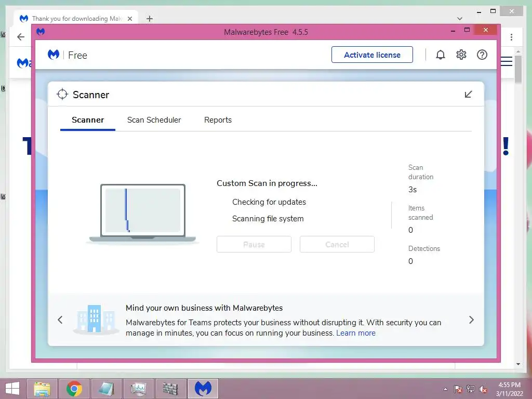Open the Malwarebytes notifications bell
532x399 pixels.
pyautogui.click(x=441, y=55)
